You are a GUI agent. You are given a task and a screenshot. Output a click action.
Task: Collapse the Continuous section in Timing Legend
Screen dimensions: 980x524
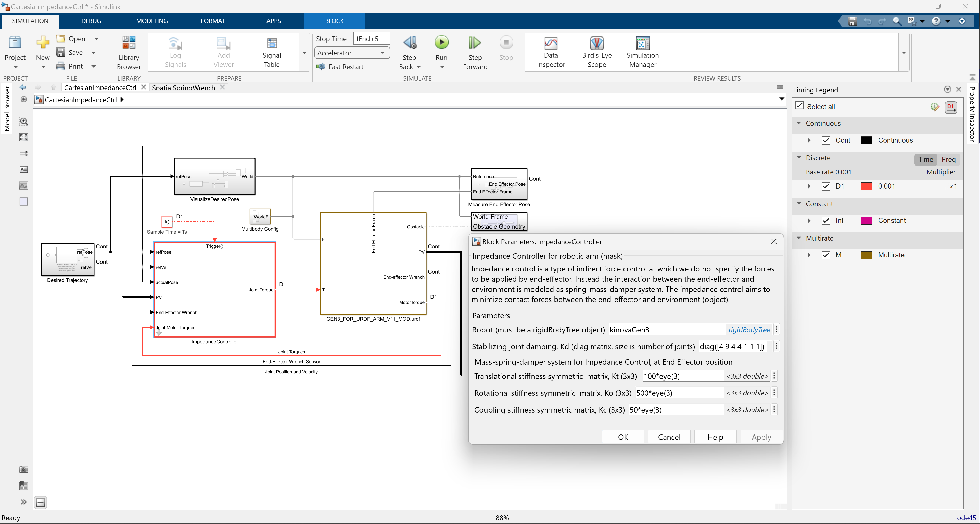point(799,123)
